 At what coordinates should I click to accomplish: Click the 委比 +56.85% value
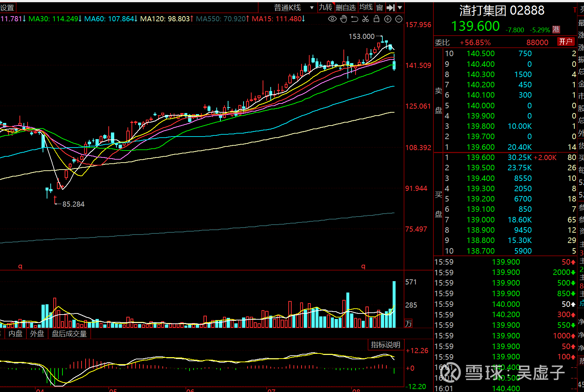pos(475,42)
